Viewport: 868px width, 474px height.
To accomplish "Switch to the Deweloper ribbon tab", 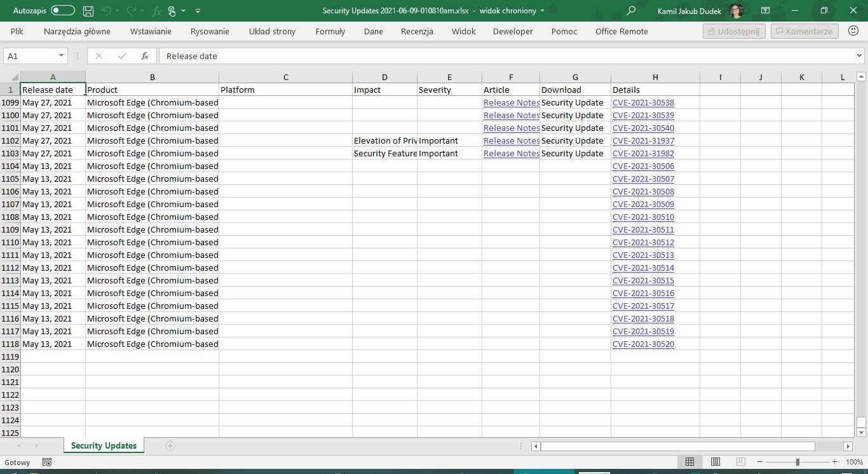I will pyautogui.click(x=513, y=31).
